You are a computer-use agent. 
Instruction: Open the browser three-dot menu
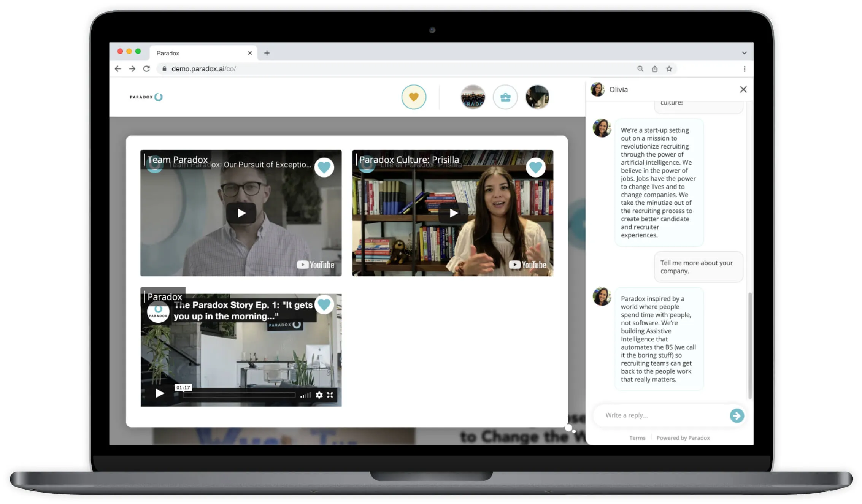[744, 69]
